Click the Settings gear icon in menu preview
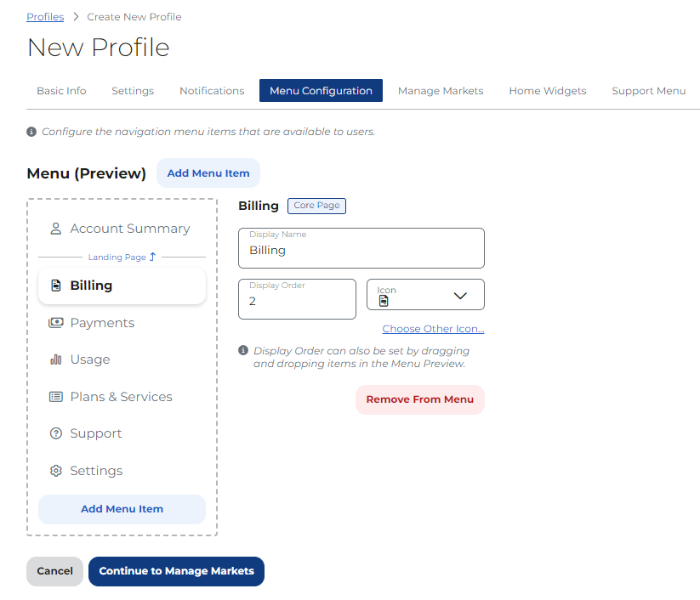Screen dimensions: 700x600 [x=56, y=471]
